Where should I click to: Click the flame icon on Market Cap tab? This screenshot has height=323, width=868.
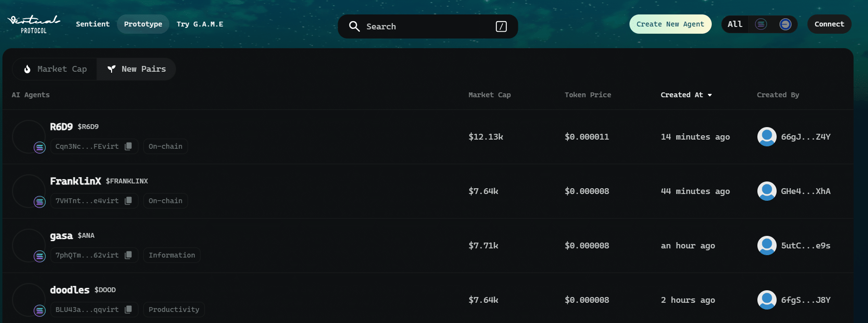coord(27,69)
